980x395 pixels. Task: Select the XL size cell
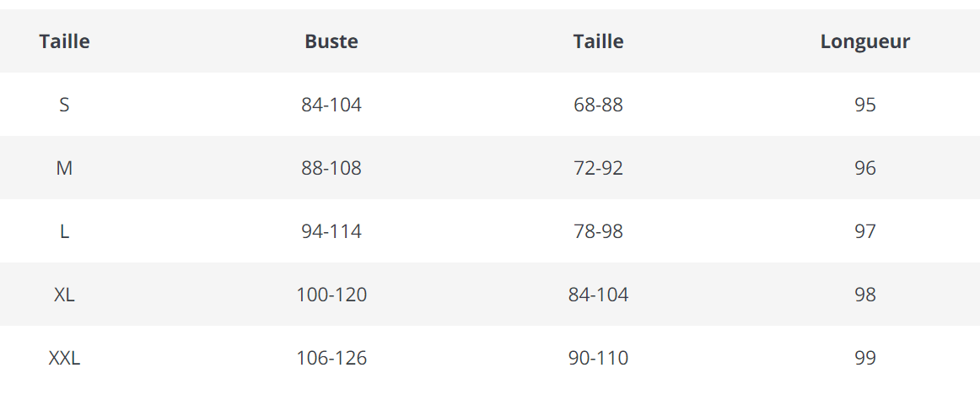point(64,295)
